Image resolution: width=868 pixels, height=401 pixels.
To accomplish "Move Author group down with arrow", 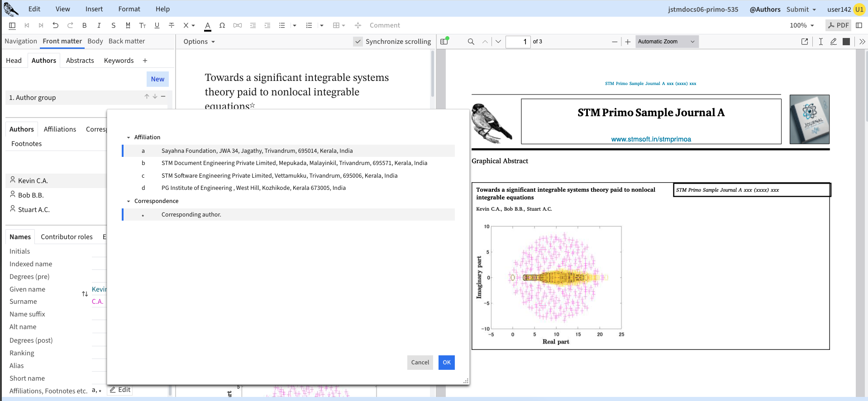I will (x=155, y=96).
